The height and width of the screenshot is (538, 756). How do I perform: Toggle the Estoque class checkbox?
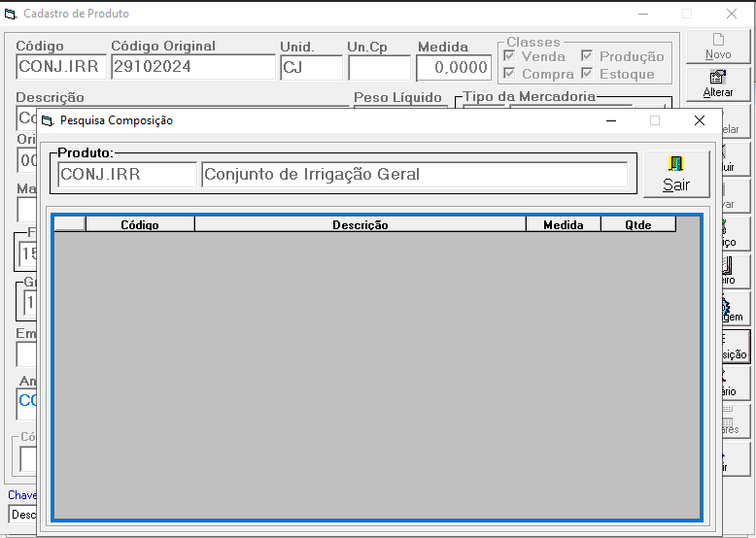pyautogui.click(x=587, y=73)
